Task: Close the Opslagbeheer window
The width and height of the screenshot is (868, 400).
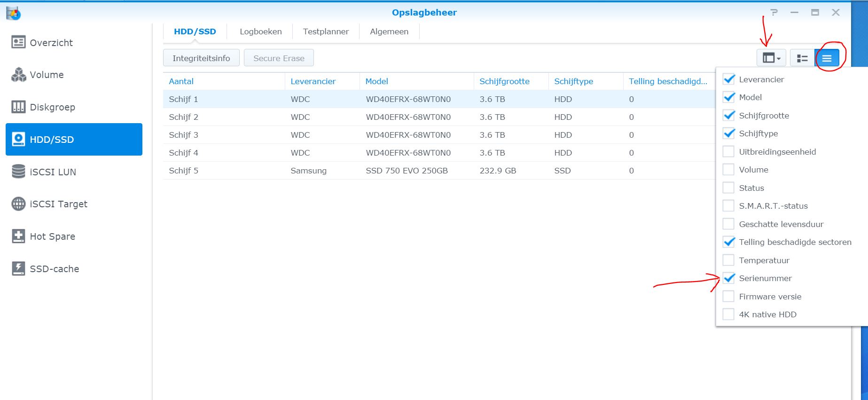Action: click(x=836, y=13)
